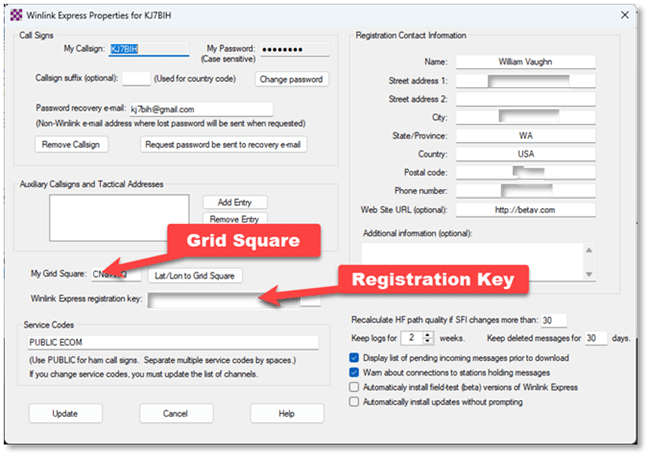Screen dimensions: 649x456
Task: Request password be sent to recovery e-mail
Action: coord(224,145)
